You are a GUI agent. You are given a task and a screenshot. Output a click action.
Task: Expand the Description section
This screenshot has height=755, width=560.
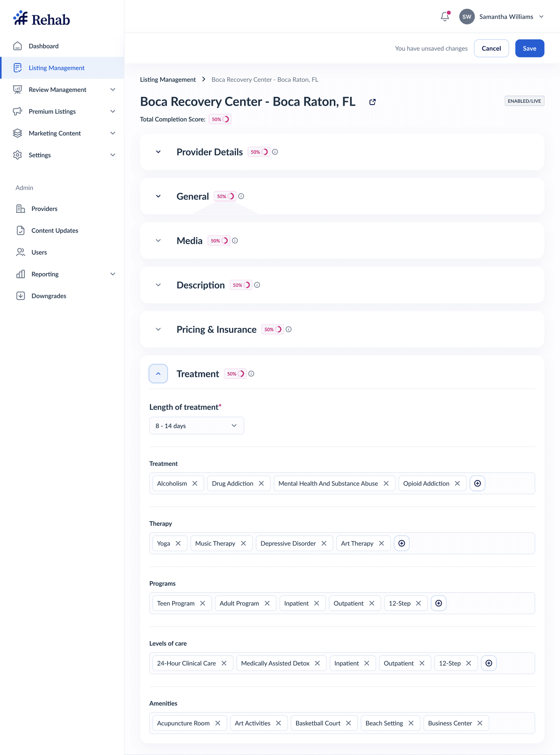158,285
